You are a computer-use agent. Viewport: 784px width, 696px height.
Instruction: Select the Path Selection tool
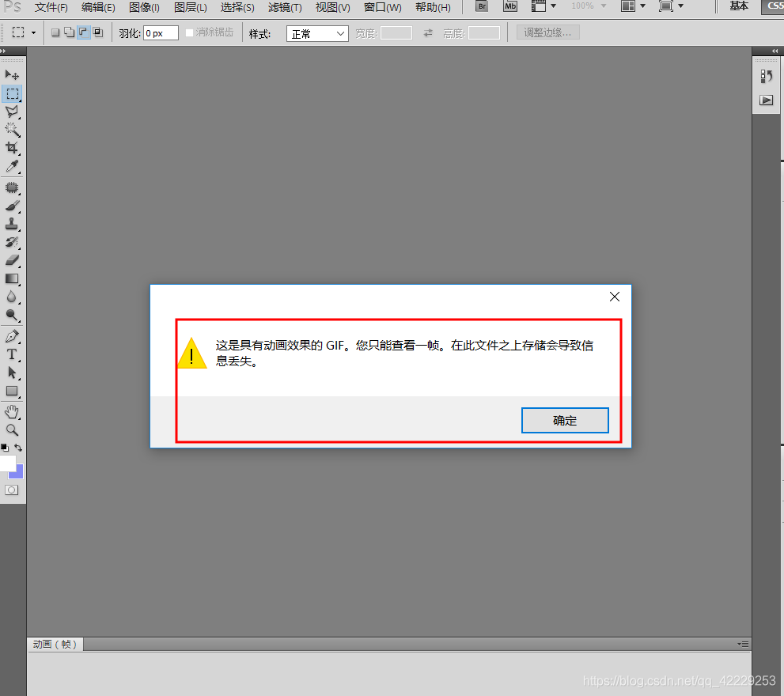[12, 373]
